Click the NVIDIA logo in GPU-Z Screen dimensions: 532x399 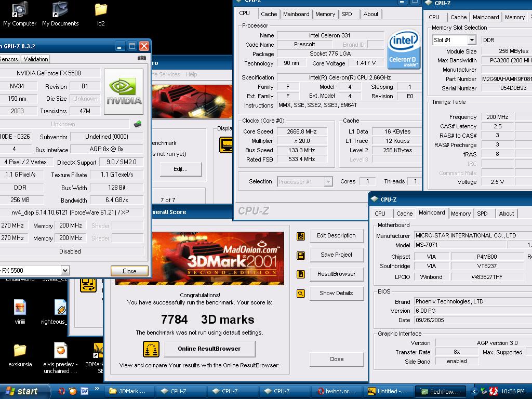[x=124, y=91]
